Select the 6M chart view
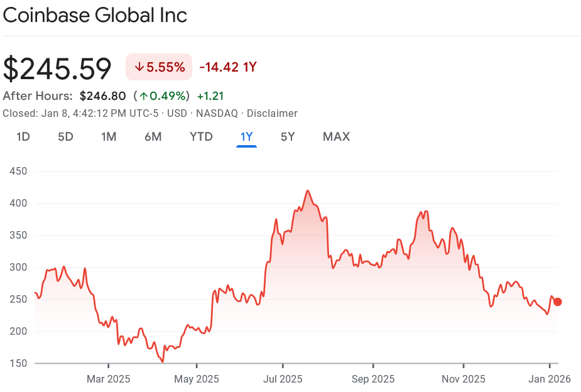Image resolution: width=581 pixels, height=392 pixels. click(153, 136)
